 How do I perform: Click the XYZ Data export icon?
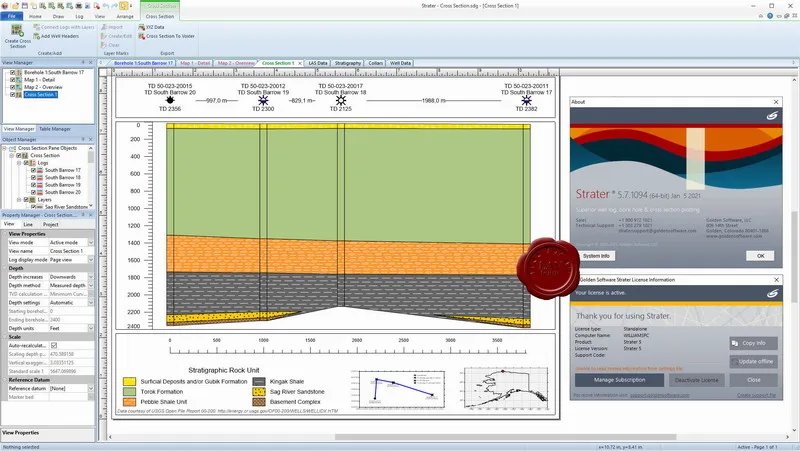141,27
